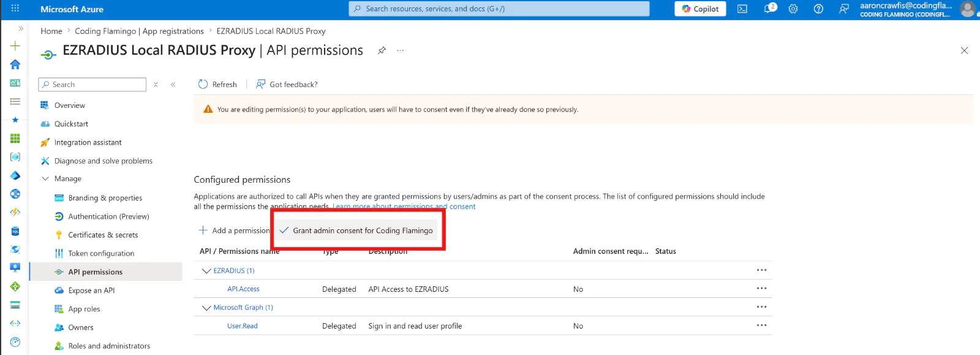Go to Home icon in left rail
Screen dimensions: 980x355
(x=15, y=64)
